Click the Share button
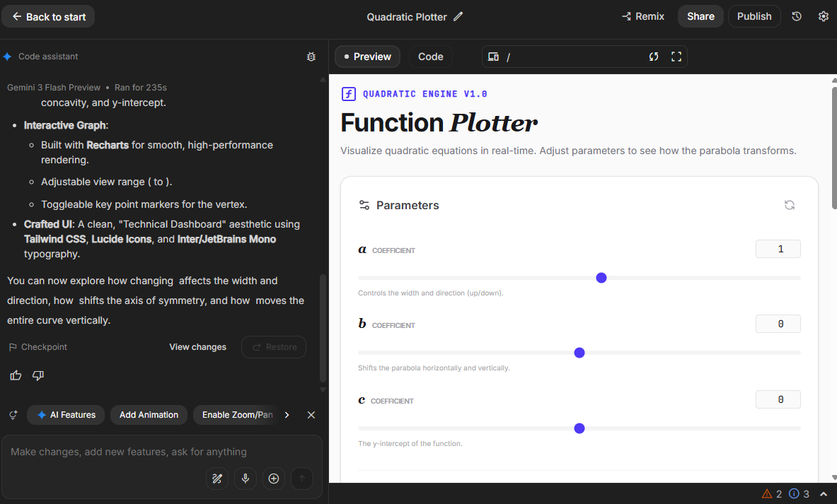837x504 pixels. (x=700, y=16)
